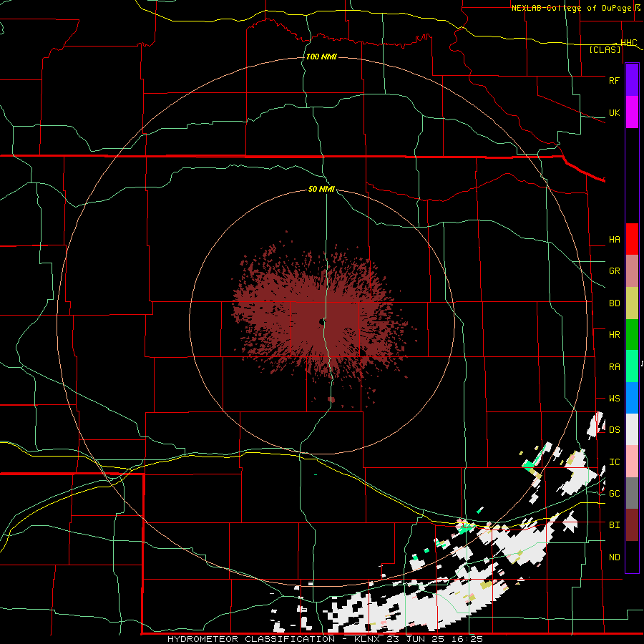Click the blue WS wet snow swatch
644x644 pixels.
(x=632, y=398)
